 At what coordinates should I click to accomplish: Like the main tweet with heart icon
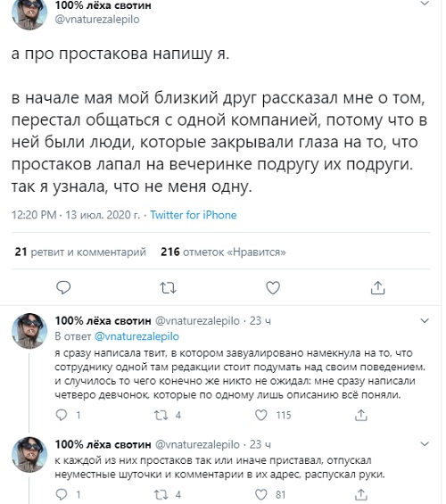273,287
